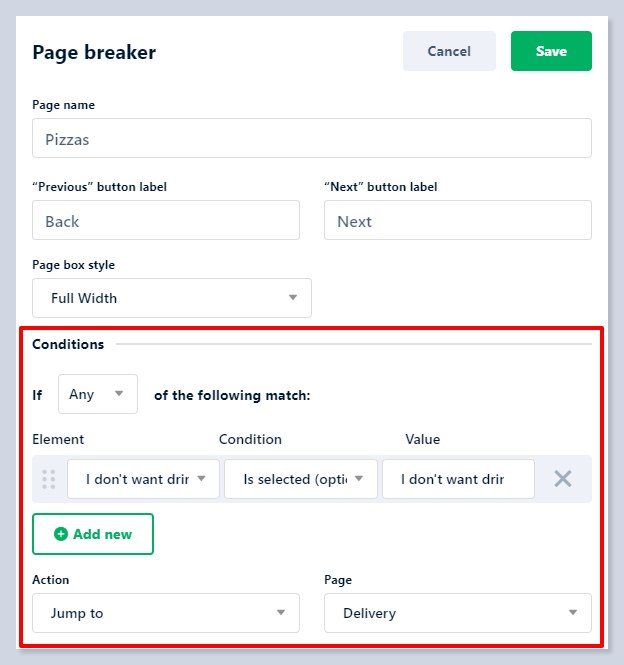Click the Page box style label

[x=73, y=265]
